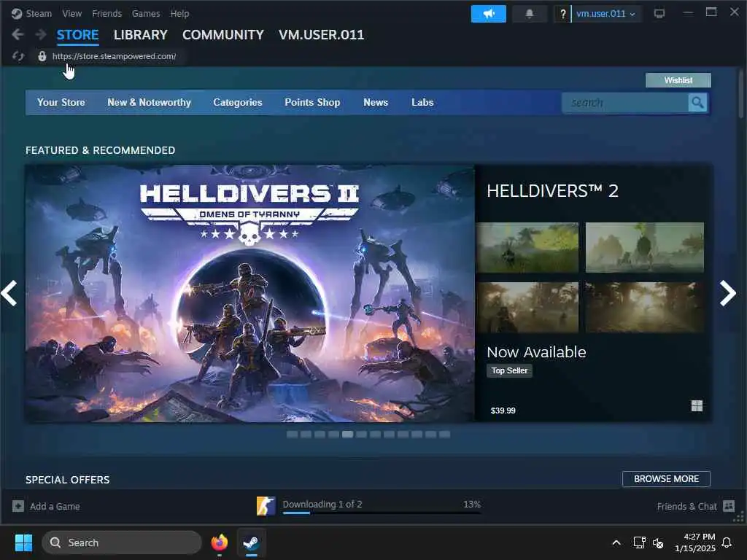Click the store page vertical scrollbar
The width and height of the screenshot is (747, 560).
741,93
